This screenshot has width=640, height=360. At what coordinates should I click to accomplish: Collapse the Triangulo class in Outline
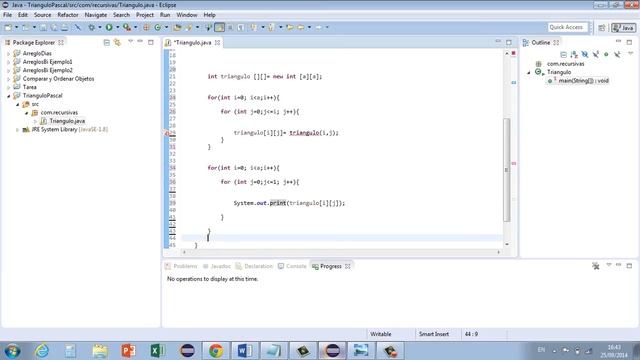click(x=529, y=72)
